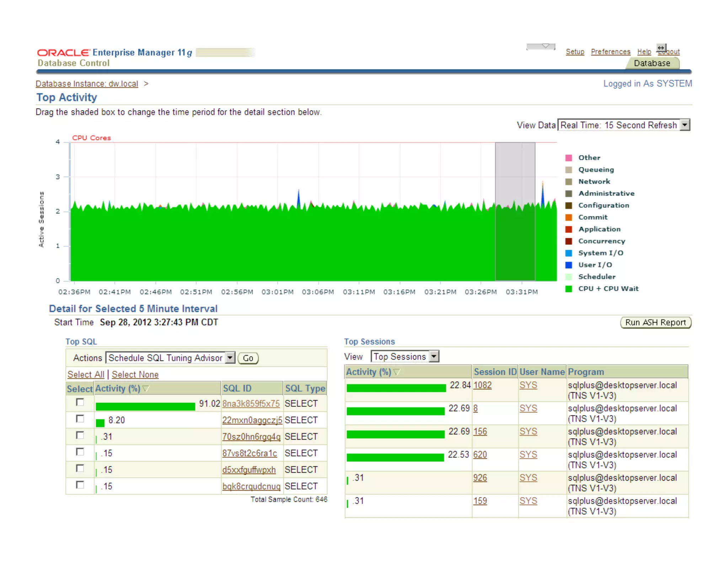Image resolution: width=728 pixels, height=562 pixels.
Task: Click the Activity (%) sort arrow in Top SQL
Action: (146, 389)
